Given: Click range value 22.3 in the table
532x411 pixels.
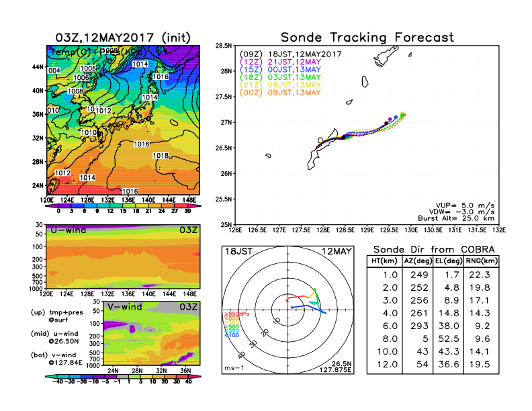Looking at the screenshot, I should point(480,275).
